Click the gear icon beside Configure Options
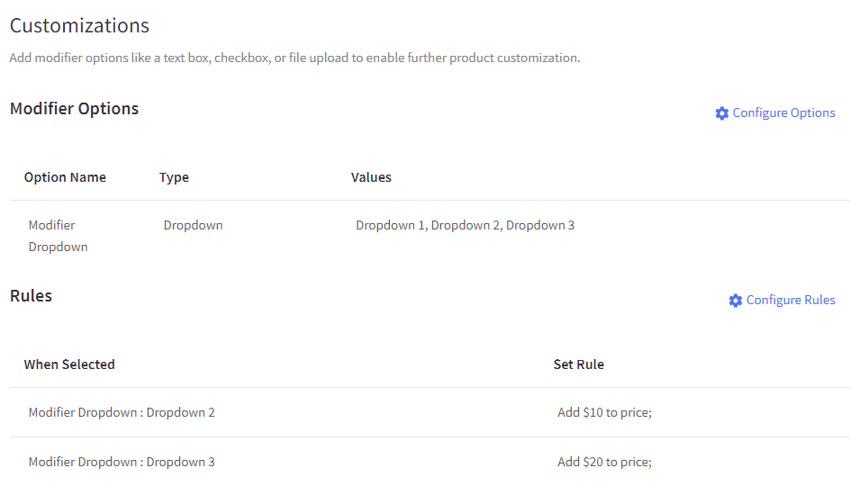This screenshot has height=495, width=868. pos(722,113)
